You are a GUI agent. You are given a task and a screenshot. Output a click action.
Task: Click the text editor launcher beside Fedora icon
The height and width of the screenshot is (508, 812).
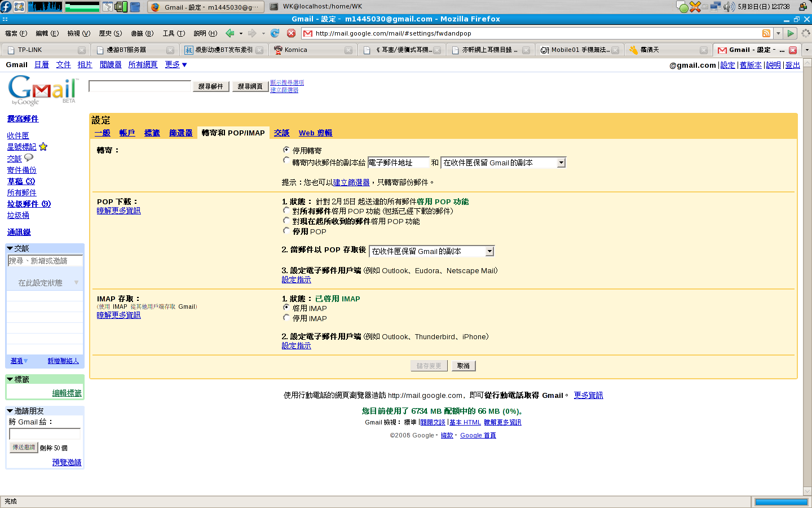click(x=19, y=7)
